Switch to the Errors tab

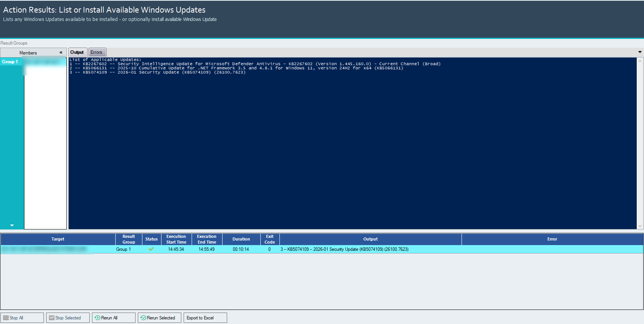tap(97, 52)
